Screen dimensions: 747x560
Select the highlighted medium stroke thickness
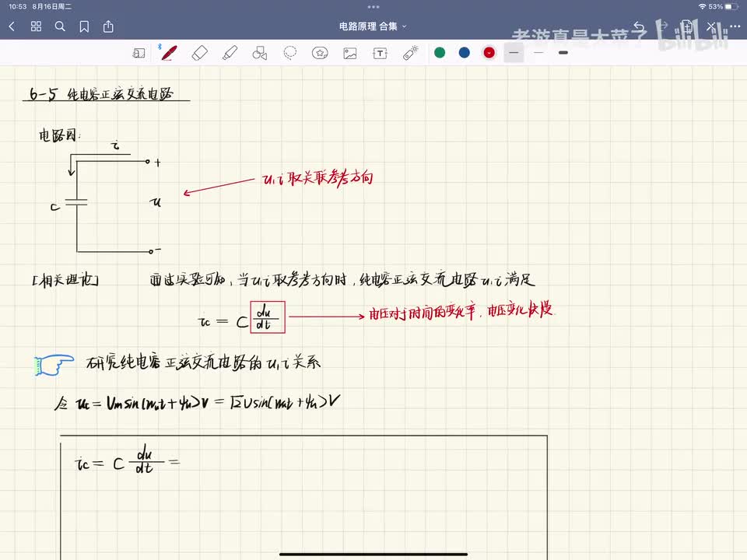point(514,52)
